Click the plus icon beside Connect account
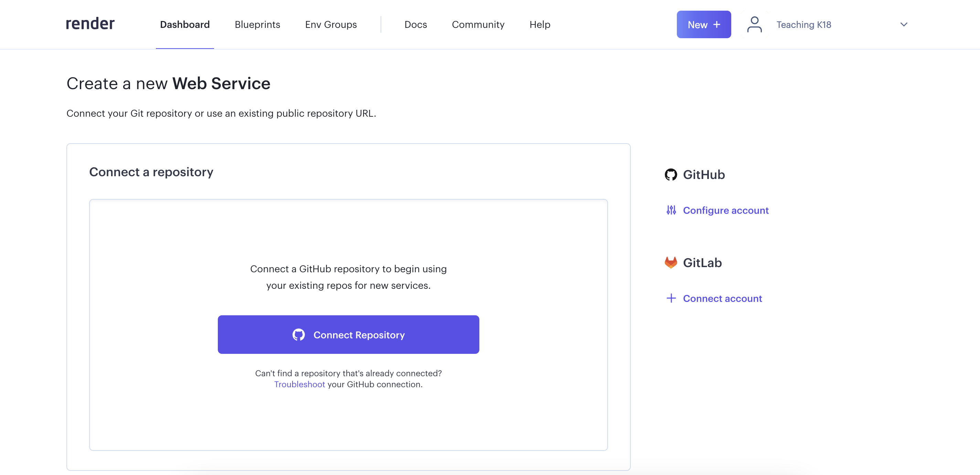The image size is (980, 475). [671, 298]
